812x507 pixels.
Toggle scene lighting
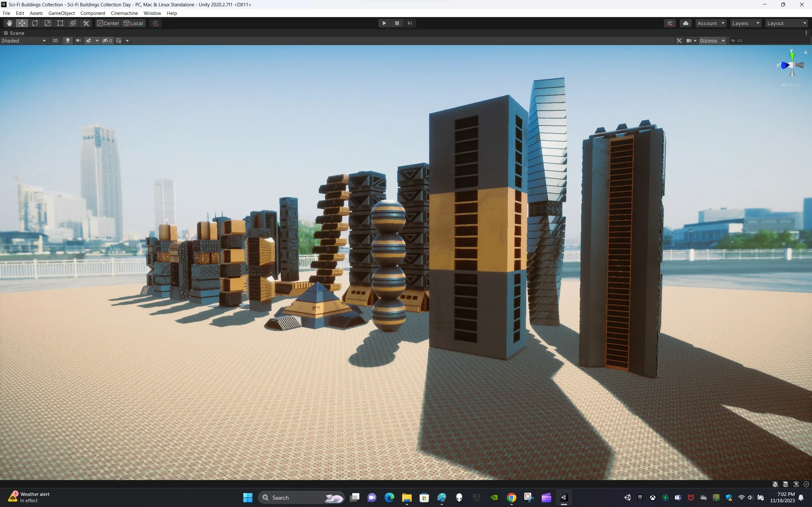tap(68, 41)
